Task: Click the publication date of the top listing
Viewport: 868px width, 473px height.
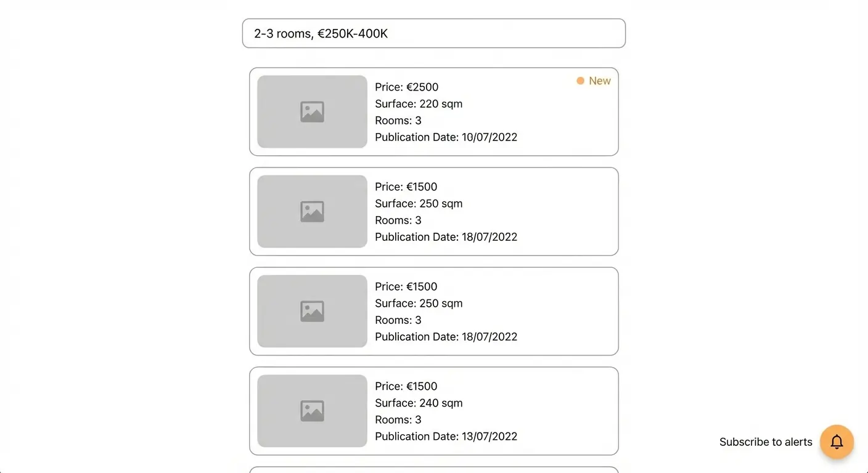Action: 446,137
